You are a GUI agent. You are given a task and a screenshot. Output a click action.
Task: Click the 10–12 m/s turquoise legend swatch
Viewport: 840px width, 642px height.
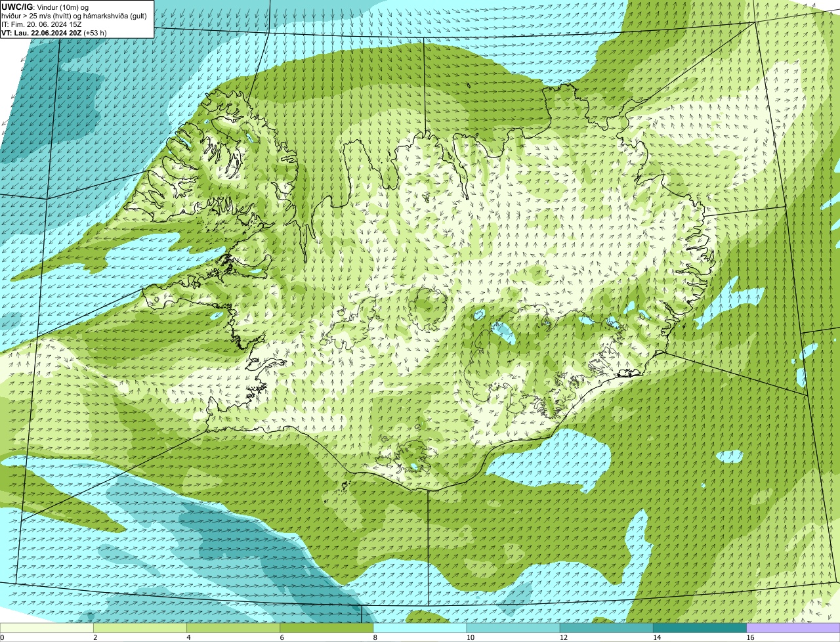(513, 628)
